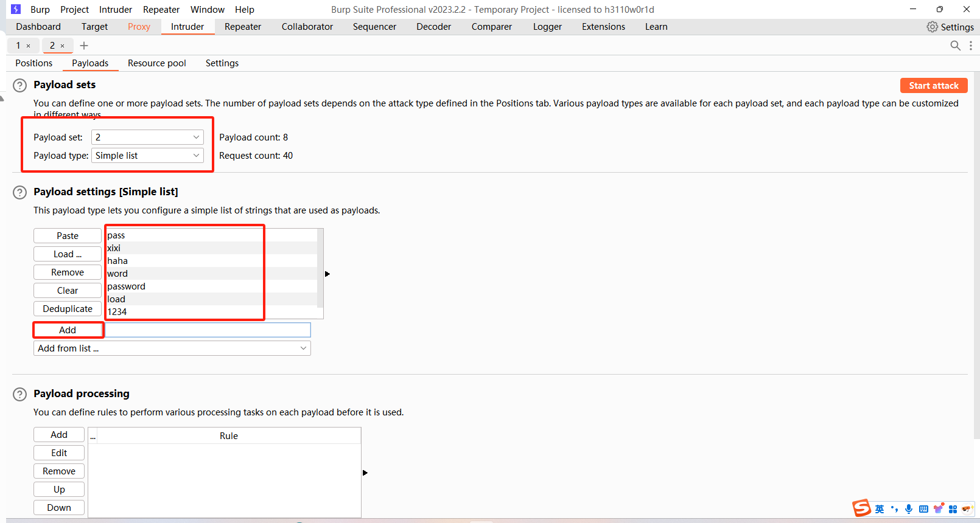Viewport: 980px width, 523px height.
Task: Open help for Payload sets
Action: (20, 85)
